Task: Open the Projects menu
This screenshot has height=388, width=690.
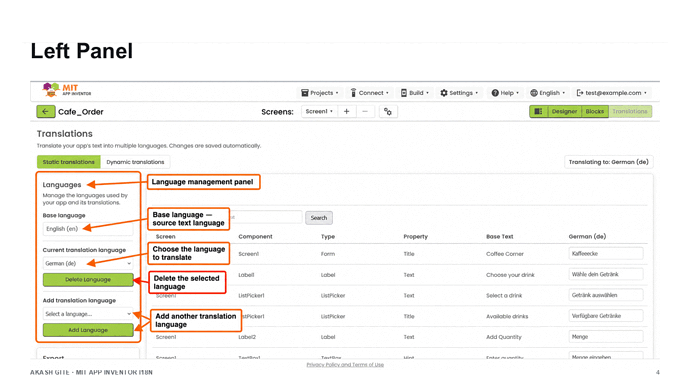Action: pos(320,93)
